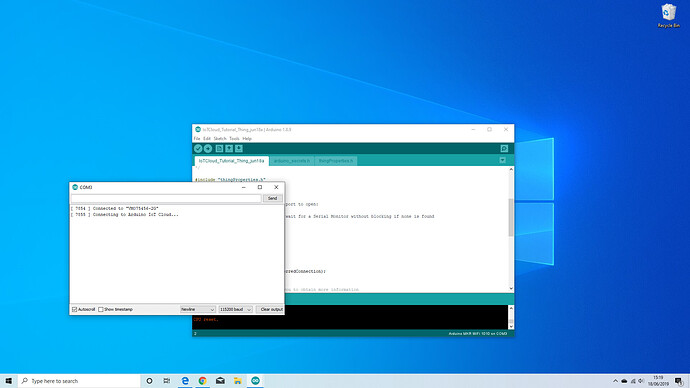Viewport: 690px width, 388px height.
Task: Click the New sketch icon
Action: pos(219,149)
